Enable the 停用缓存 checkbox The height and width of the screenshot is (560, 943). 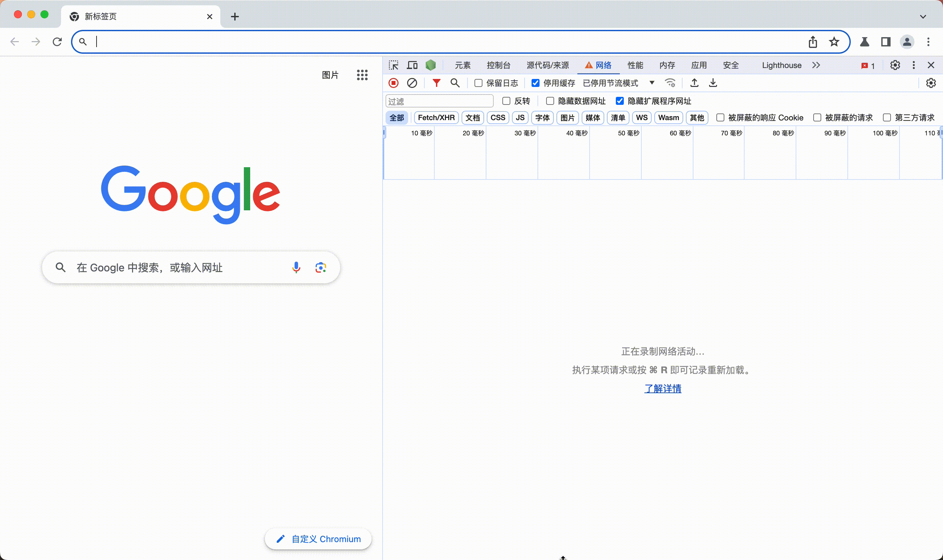[x=536, y=83]
